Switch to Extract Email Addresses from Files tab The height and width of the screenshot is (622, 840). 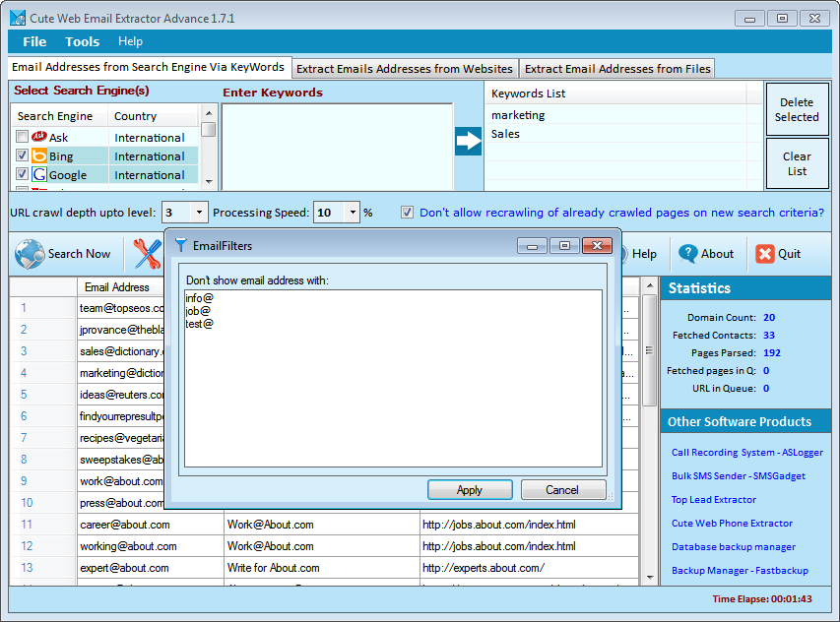coord(615,69)
